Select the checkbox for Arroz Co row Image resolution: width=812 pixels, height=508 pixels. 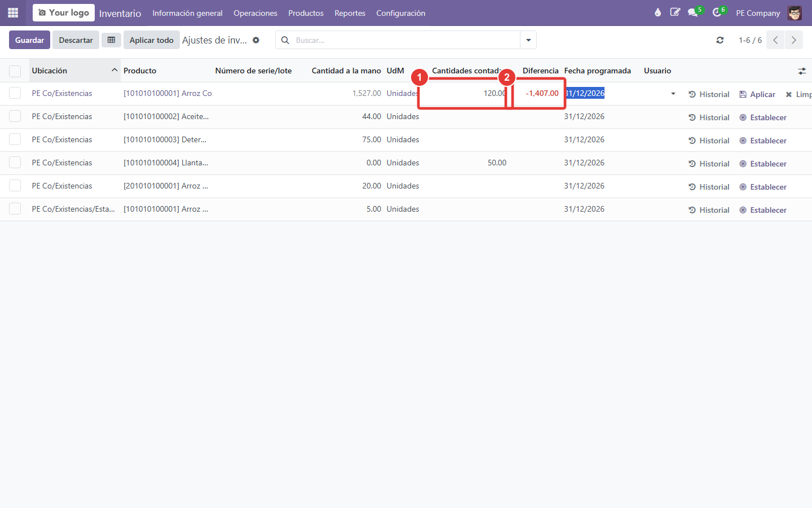[15, 93]
